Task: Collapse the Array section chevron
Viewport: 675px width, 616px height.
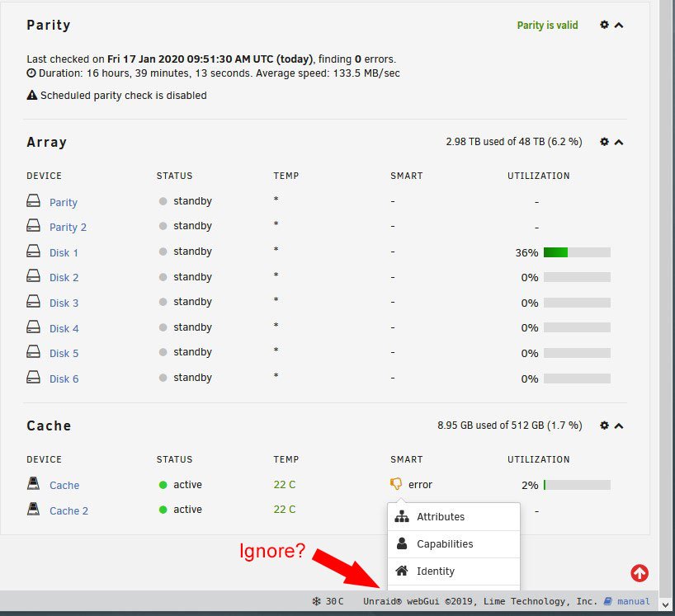Action: 619,142
